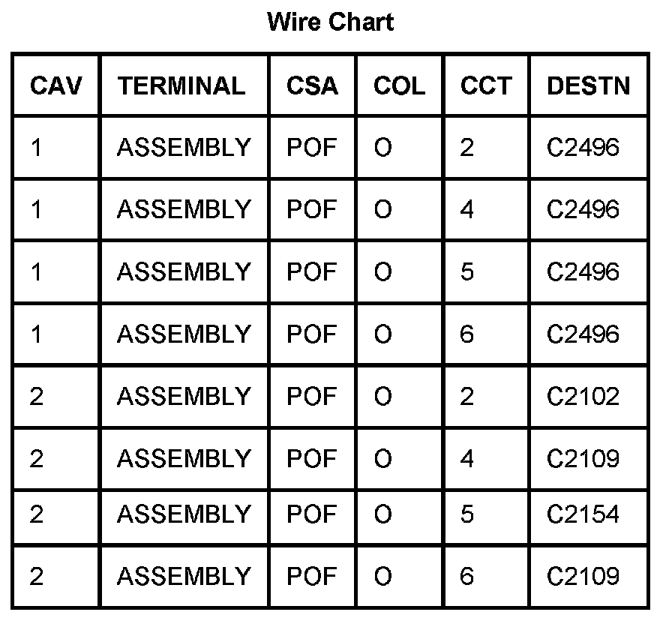
Task: Click COL value O in the last row
Action: (382, 576)
